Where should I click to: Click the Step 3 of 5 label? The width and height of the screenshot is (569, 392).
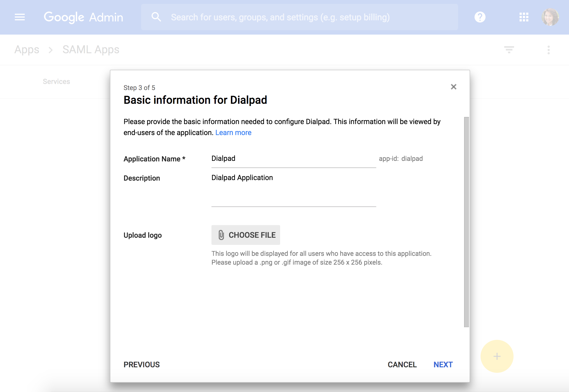tap(139, 88)
